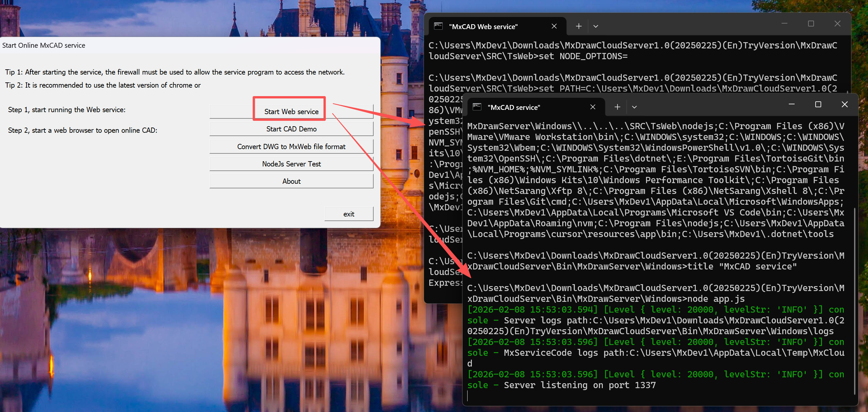The image size is (868, 412).
Task: Select the "MxCAD Web service" terminal tab
Action: (483, 26)
